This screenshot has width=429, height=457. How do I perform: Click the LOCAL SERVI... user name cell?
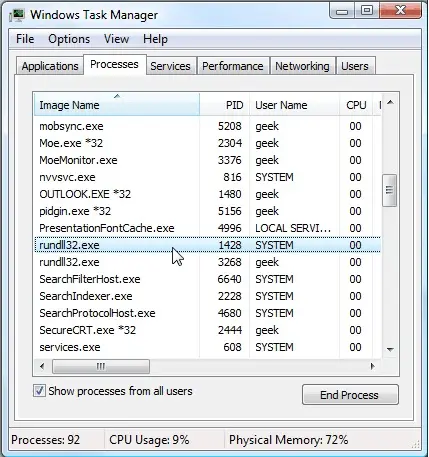[293, 228]
